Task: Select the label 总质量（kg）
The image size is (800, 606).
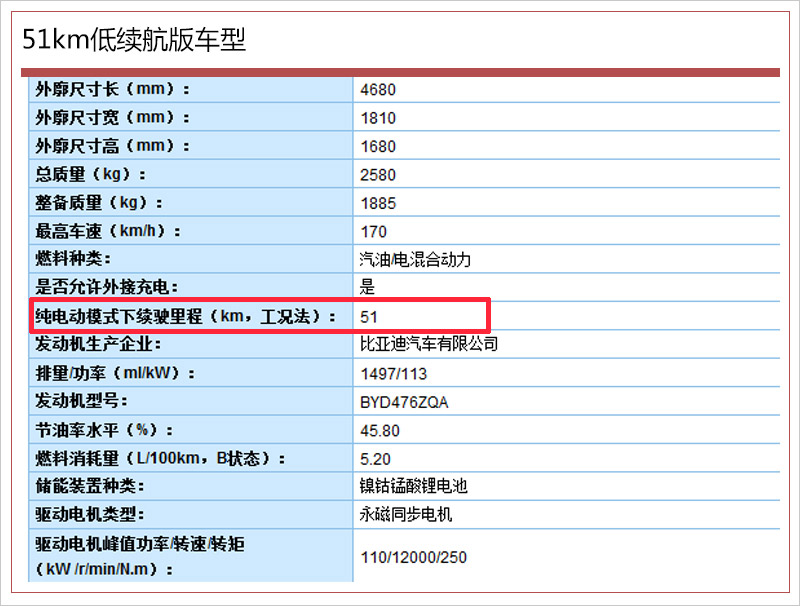Action: [x=90, y=174]
